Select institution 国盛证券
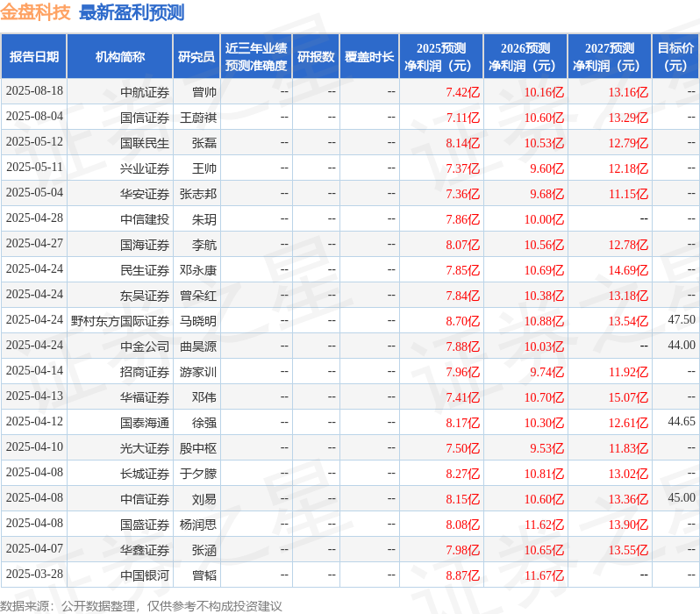This screenshot has width=700, height=614. pyautogui.click(x=145, y=525)
